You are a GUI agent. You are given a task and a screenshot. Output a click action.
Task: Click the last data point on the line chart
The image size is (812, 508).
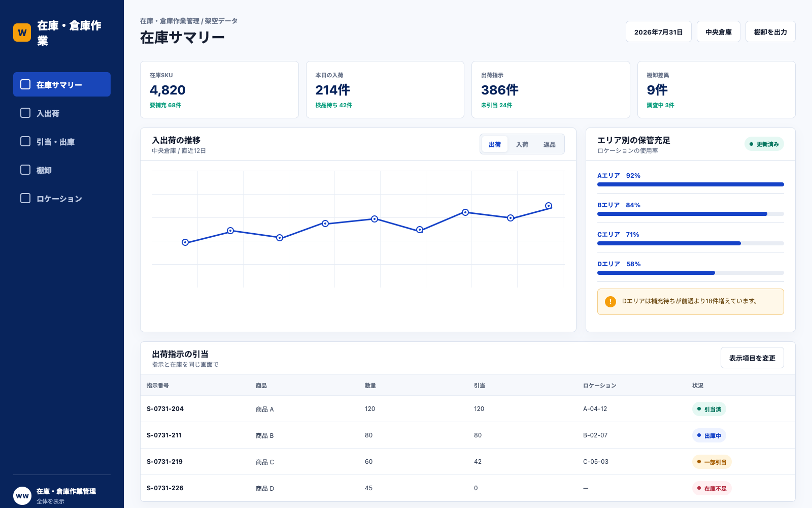point(549,206)
